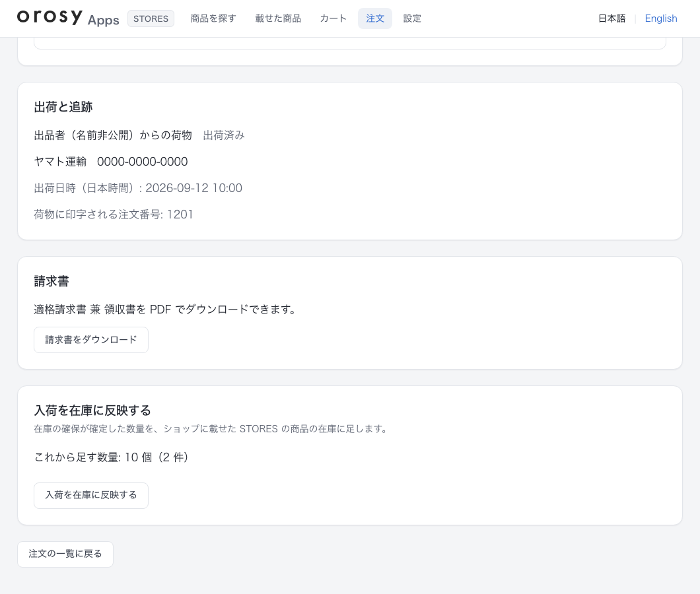The image size is (700, 594).
Task: Click the 出荷済み status label
Action: (x=224, y=135)
